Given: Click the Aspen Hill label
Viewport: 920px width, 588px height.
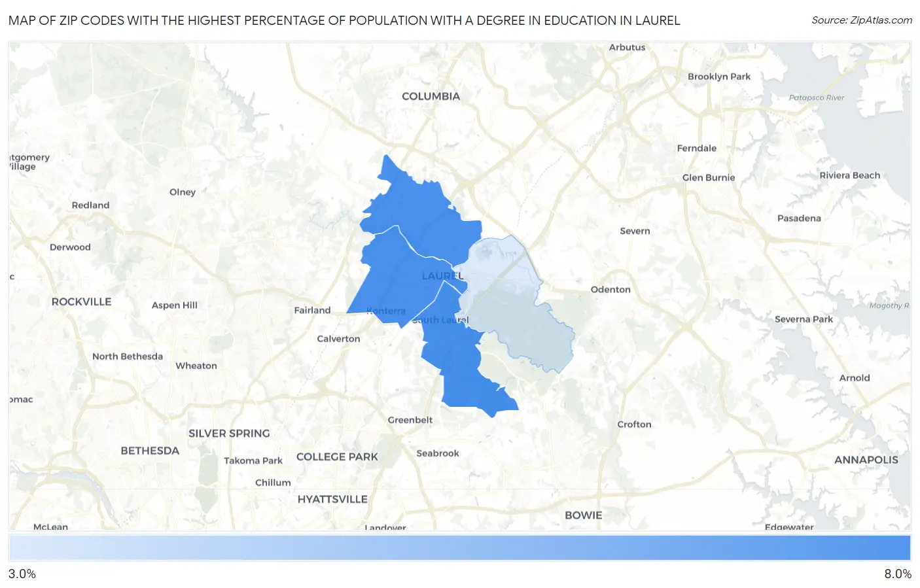Looking at the screenshot, I should pos(174,305).
